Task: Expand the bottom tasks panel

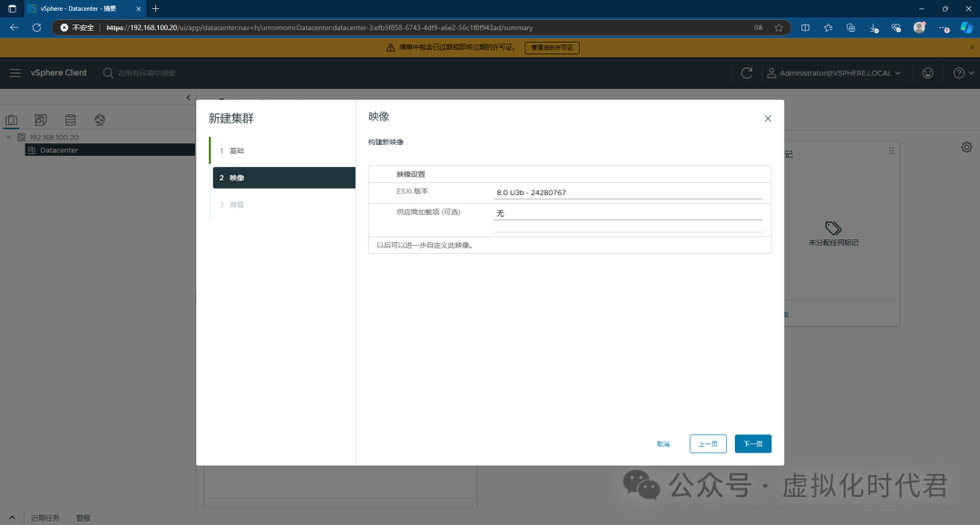Action: click(x=12, y=518)
